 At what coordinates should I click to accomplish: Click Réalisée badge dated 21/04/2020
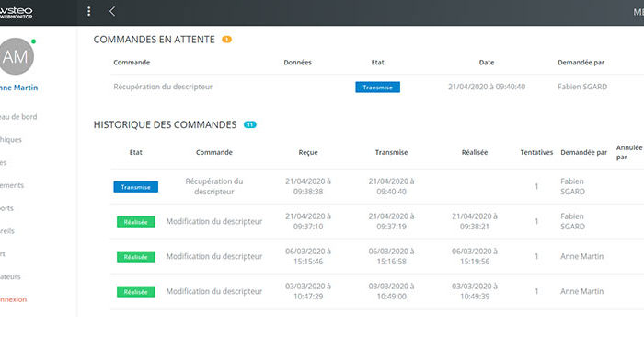135,222
